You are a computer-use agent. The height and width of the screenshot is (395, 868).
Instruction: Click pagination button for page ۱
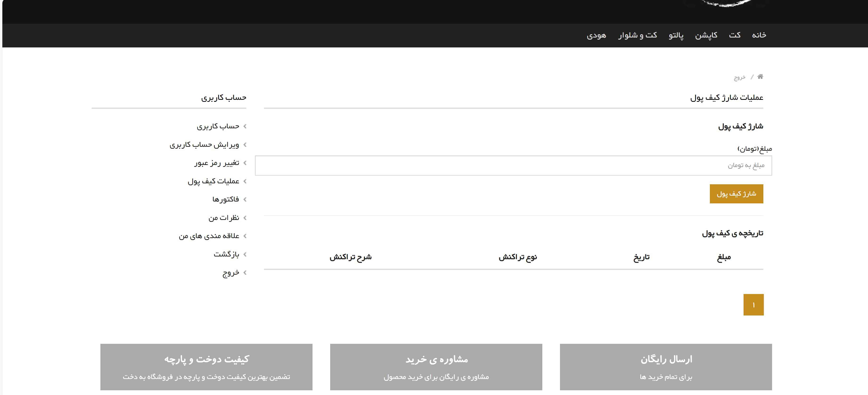(x=753, y=305)
